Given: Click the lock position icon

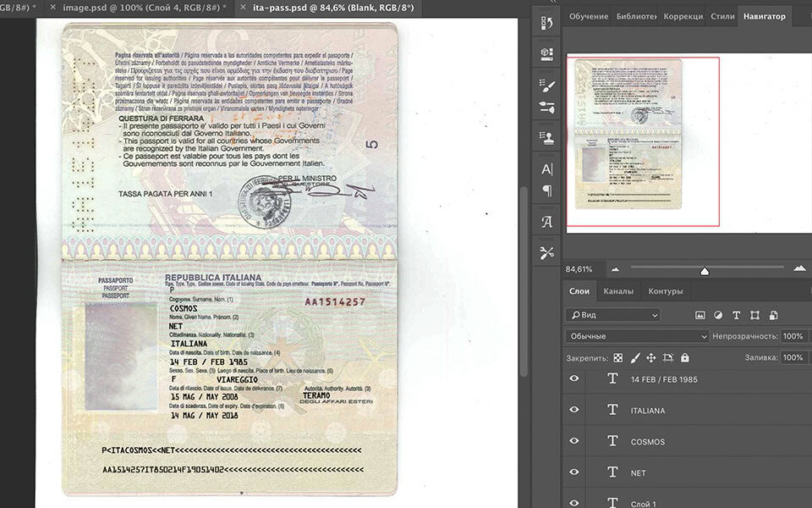Looking at the screenshot, I should point(651,358).
